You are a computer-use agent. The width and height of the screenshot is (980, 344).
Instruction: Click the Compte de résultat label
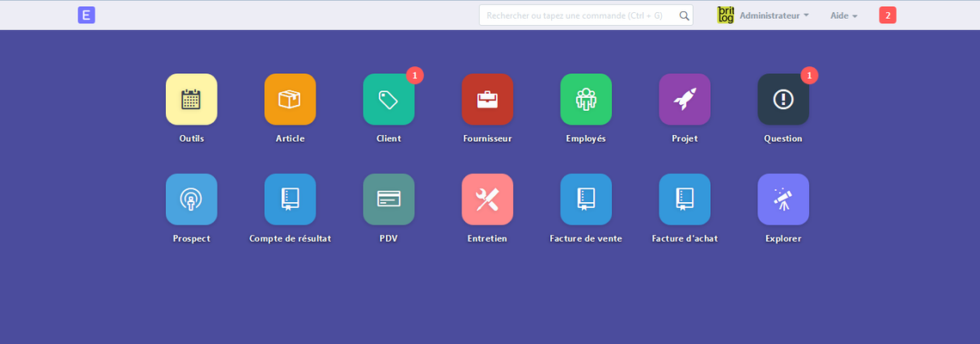[290, 239]
